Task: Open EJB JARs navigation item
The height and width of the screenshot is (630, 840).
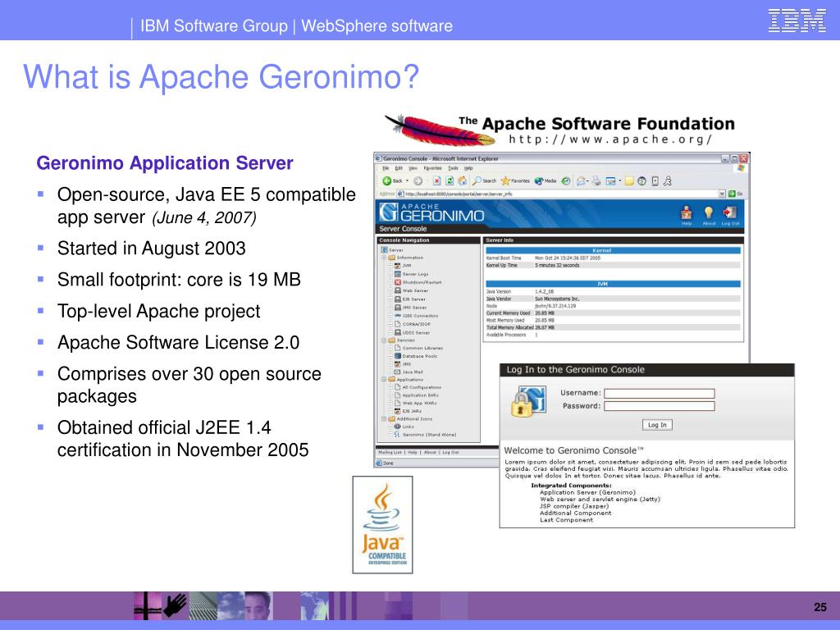Action: click(x=408, y=411)
